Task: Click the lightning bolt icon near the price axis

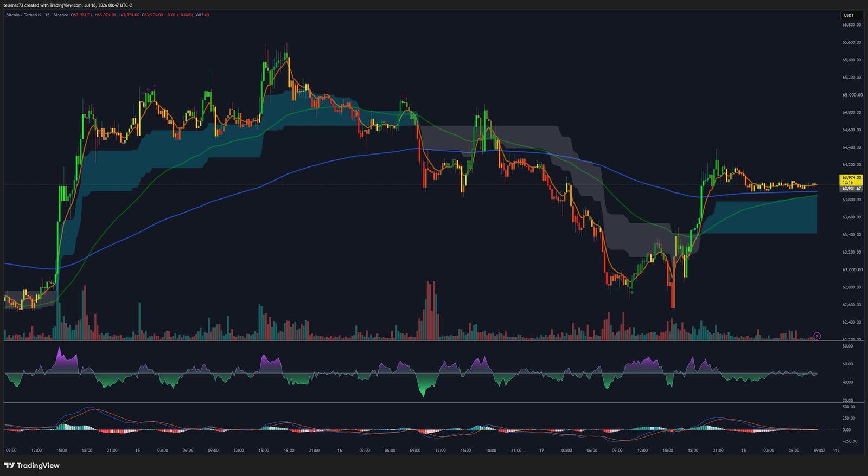Action: coord(817,336)
